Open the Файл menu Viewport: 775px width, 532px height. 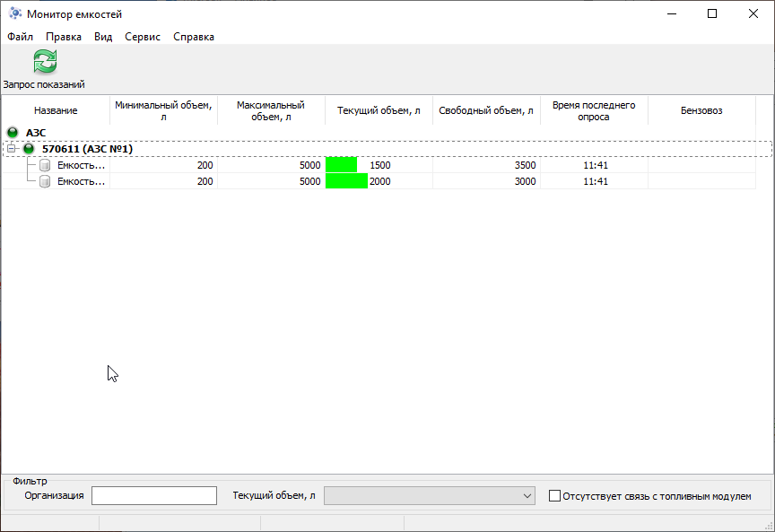pyautogui.click(x=21, y=37)
